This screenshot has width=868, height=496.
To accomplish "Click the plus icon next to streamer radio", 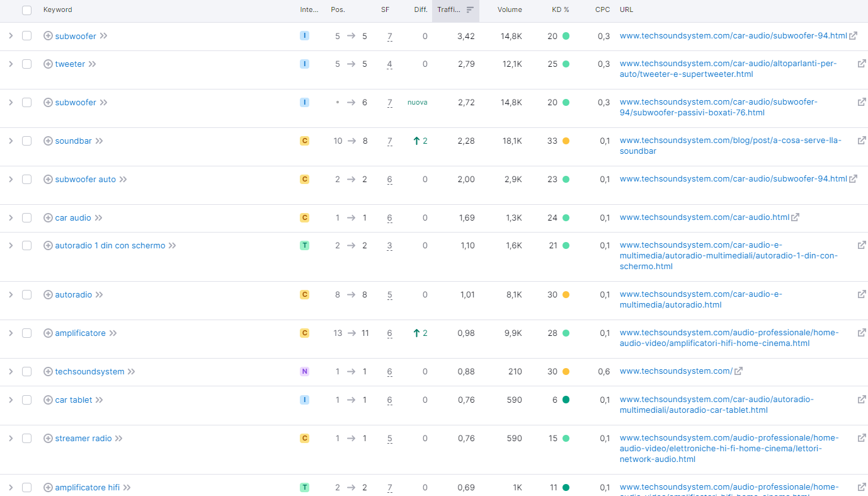I will coord(48,438).
